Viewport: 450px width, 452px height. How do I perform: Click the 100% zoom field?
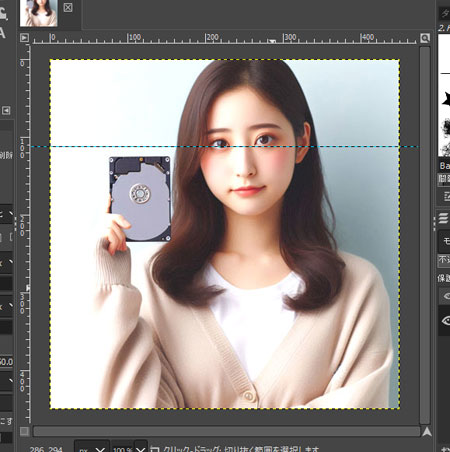coord(123,448)
